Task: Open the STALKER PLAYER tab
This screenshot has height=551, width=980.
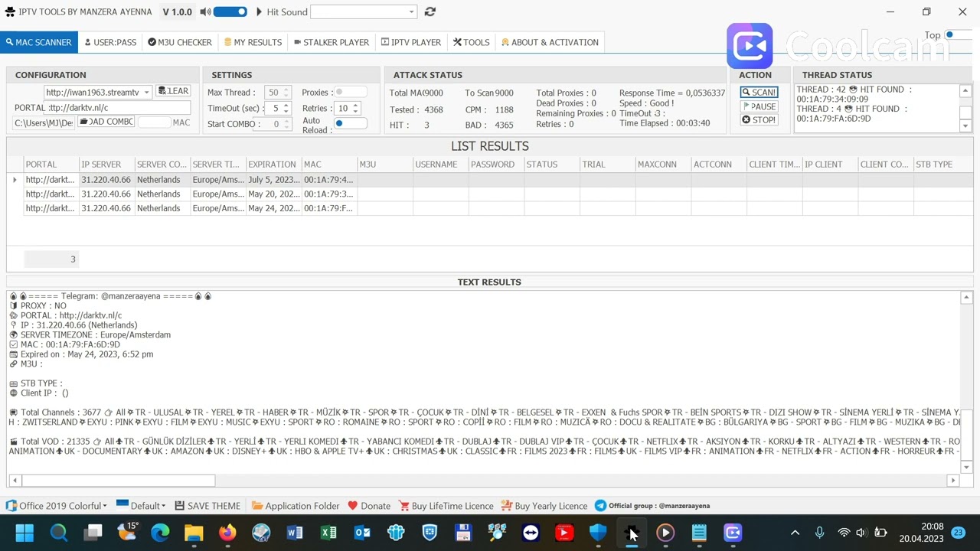Action: pyautogui.click(x=332, y=42)
